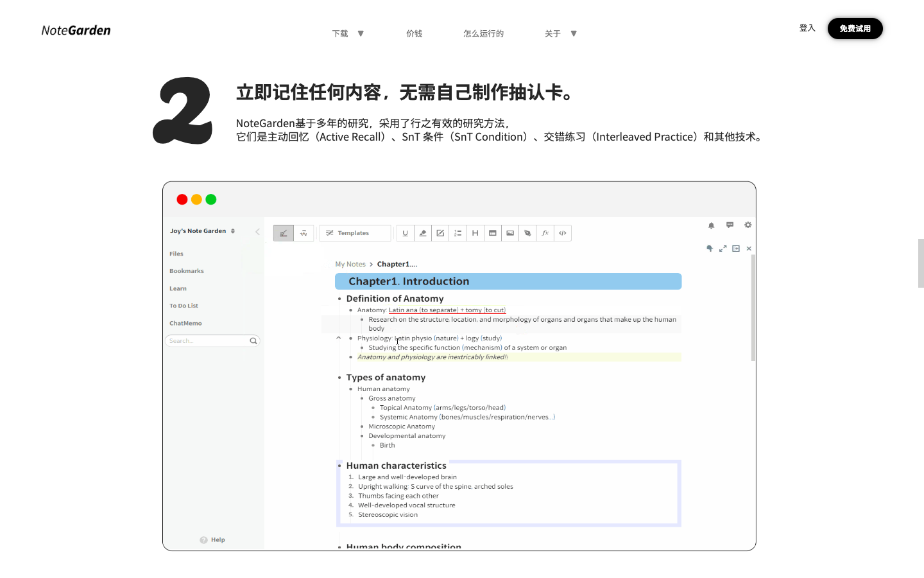The height and width of the screenshot is (578, 924).
Task: Click the 登入 login link
Action: tap(807, 28)
